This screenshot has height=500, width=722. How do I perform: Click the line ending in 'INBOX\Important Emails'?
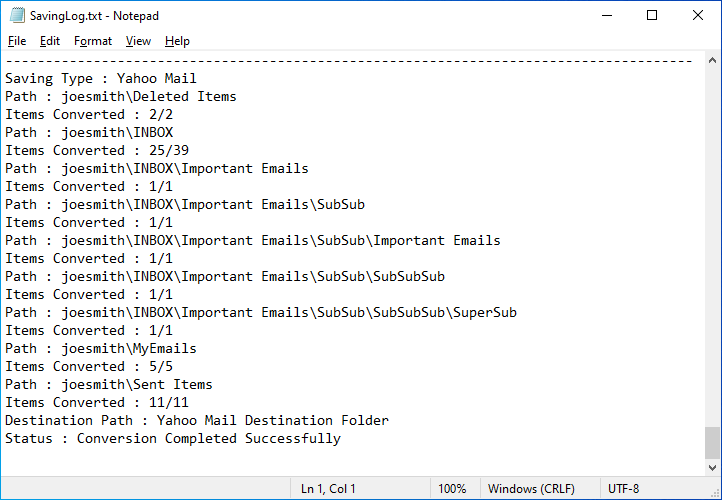(x=157, y=168)
